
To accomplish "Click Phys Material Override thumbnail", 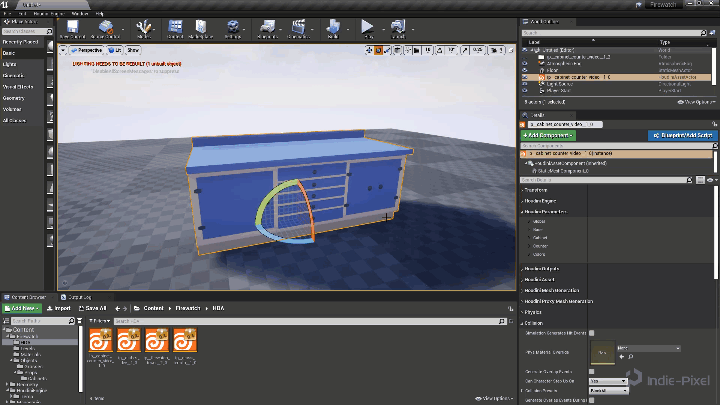I will click(x=602, y=352).
